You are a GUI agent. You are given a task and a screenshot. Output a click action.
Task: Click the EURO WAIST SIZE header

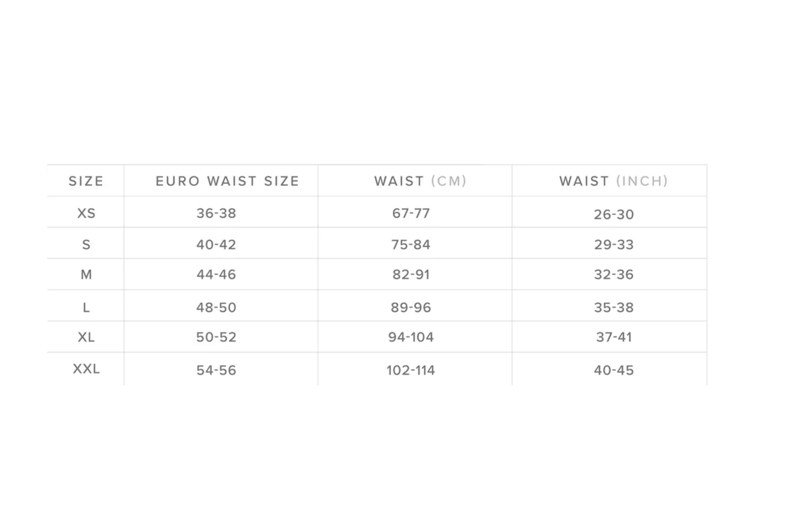pos(227,181)
